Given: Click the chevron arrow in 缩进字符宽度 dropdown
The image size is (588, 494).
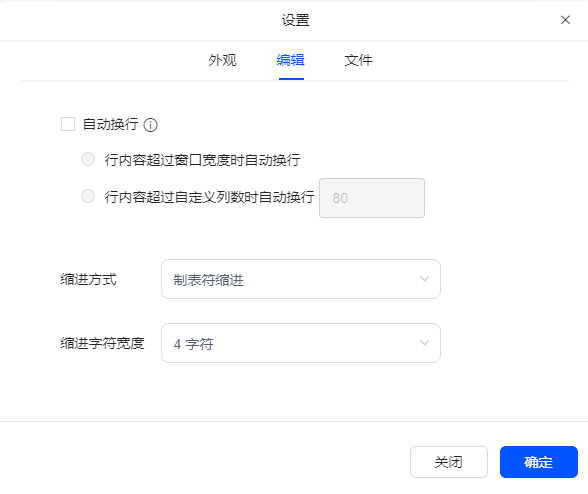Looking at the screenshot, I should click(424, 343).
